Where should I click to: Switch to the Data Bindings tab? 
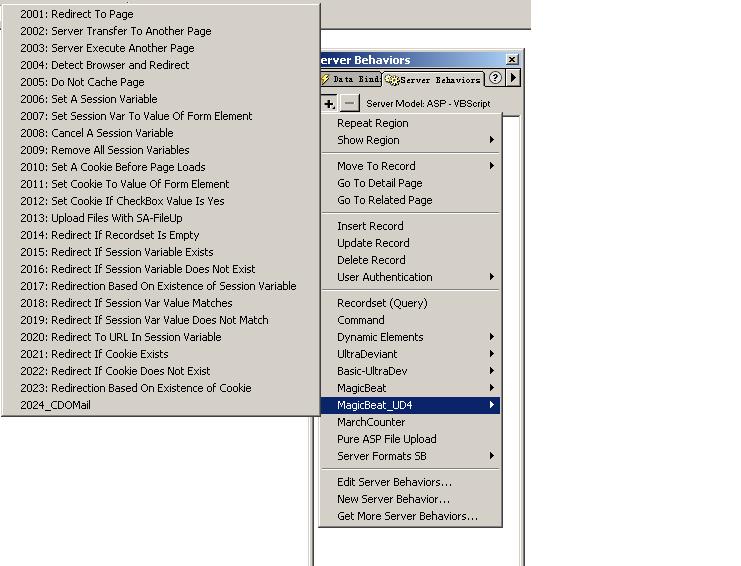[350, 79]
